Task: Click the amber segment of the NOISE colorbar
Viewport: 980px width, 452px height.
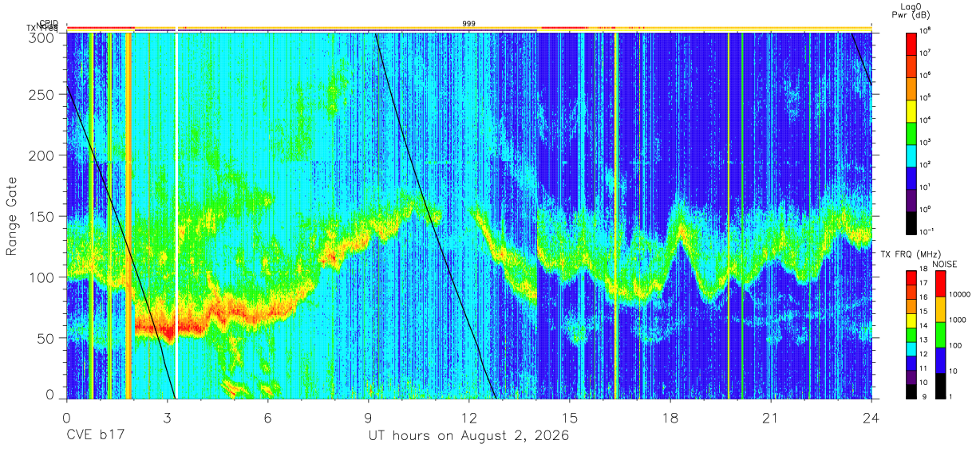Action: point(942,309)
